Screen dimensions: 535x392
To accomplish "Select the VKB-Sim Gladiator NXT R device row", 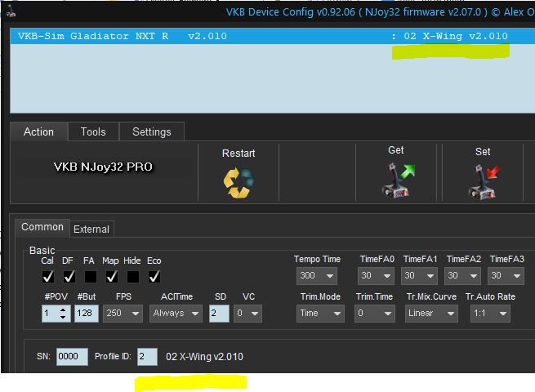I will [x=272, y=36].
